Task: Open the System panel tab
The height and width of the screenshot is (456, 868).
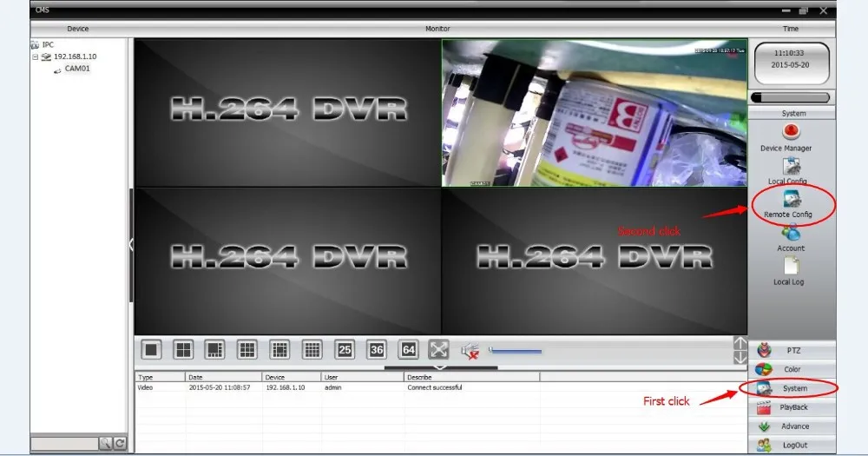Action: pos(792,388)
